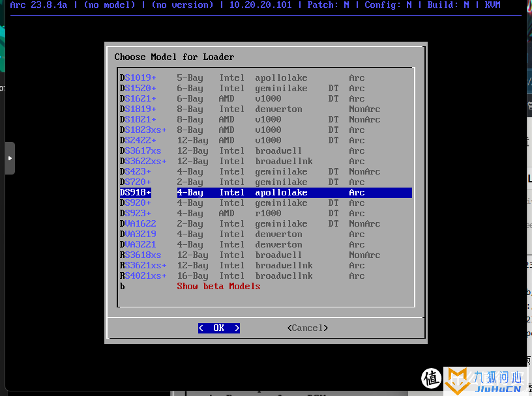The height and width of the screenshot is (396, 532).
Task: Choose the DS1821+ model entry
Action: tap(265, 119)
